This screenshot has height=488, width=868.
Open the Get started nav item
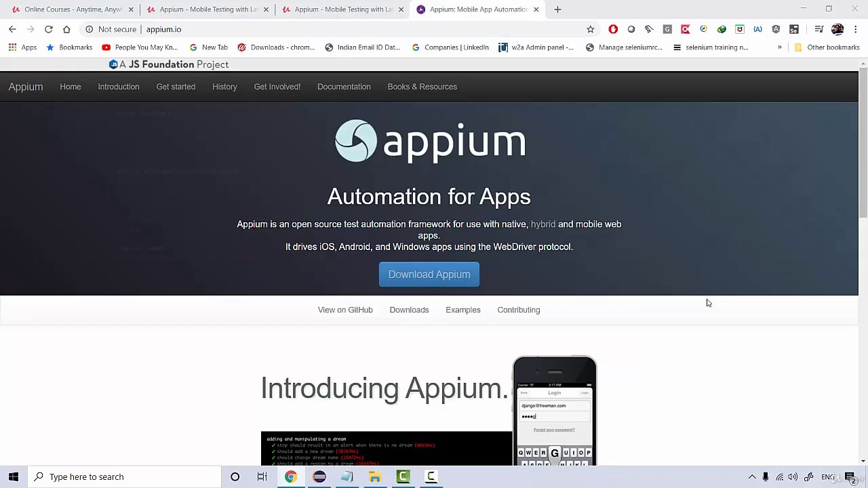176,87
